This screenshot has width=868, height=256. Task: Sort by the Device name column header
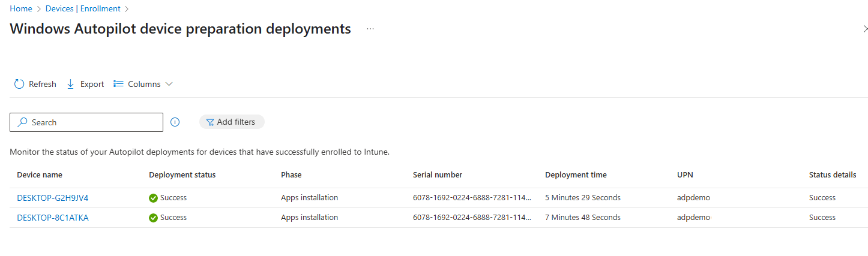[40, 175]
